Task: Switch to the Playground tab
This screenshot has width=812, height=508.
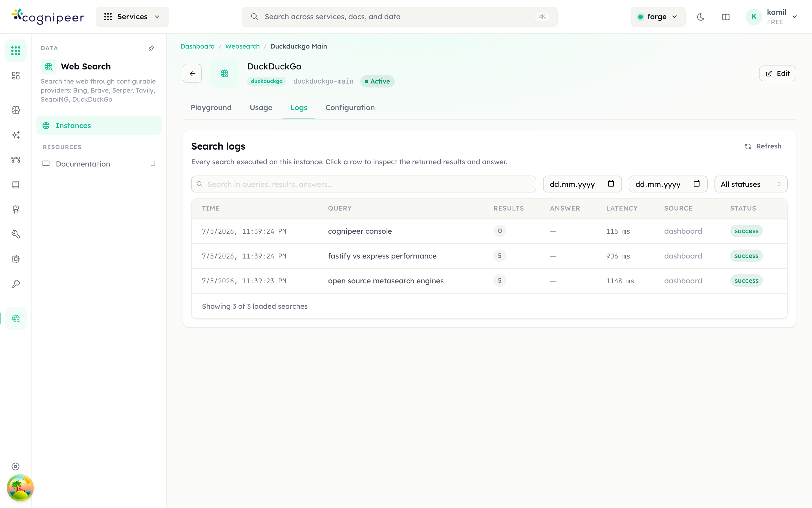Action: (x=211, y=108)
